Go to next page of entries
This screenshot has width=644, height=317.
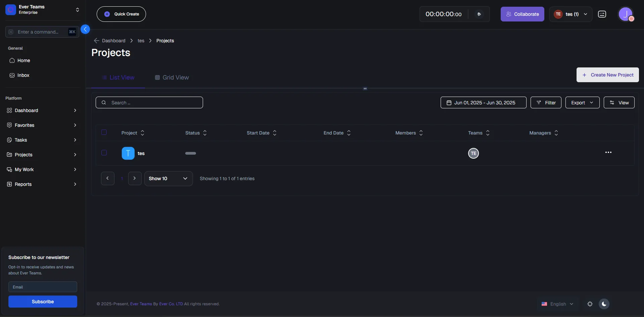(x=135, y=178)
